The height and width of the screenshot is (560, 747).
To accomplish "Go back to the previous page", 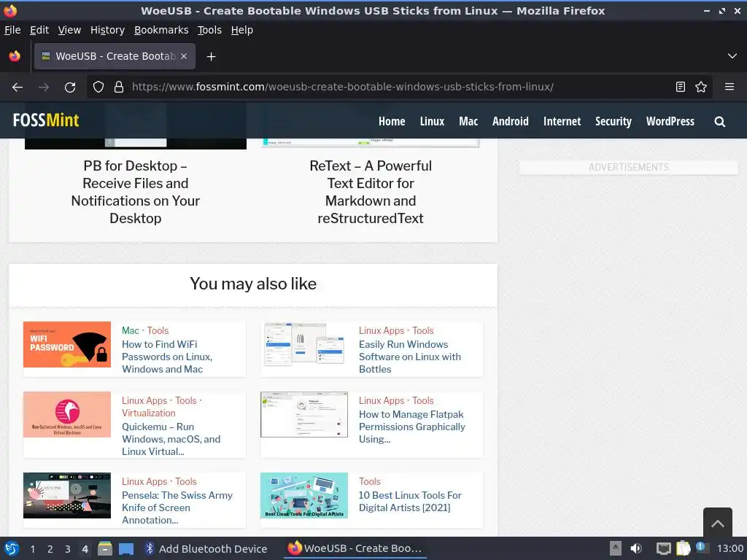I will pyautogui.click(x=18, y=87).
